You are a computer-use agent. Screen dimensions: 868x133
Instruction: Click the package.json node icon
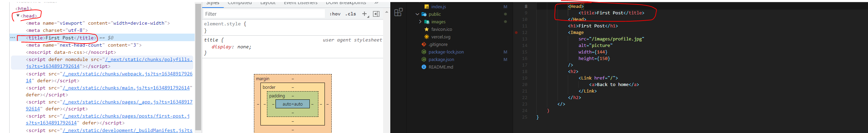(x=424, y=59)
